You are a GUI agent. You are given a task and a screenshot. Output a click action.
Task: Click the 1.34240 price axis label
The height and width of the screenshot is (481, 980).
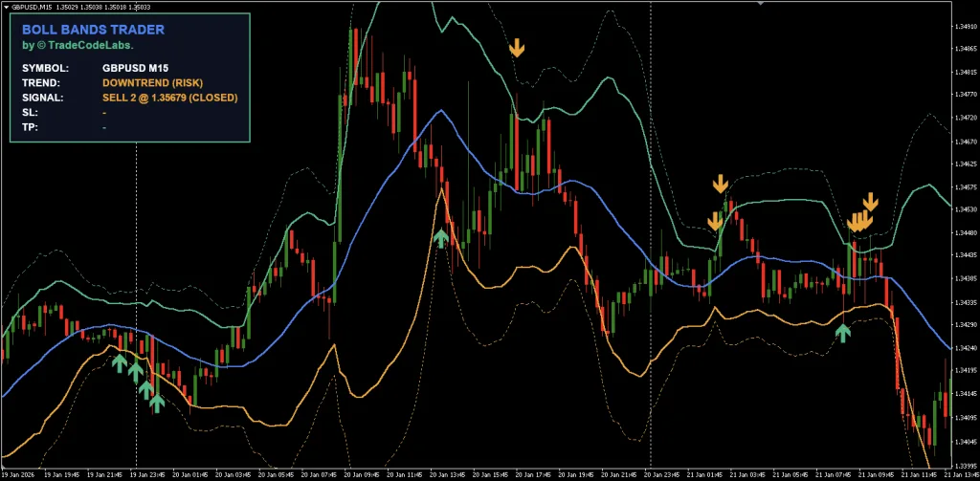click(x=967, y=348)
